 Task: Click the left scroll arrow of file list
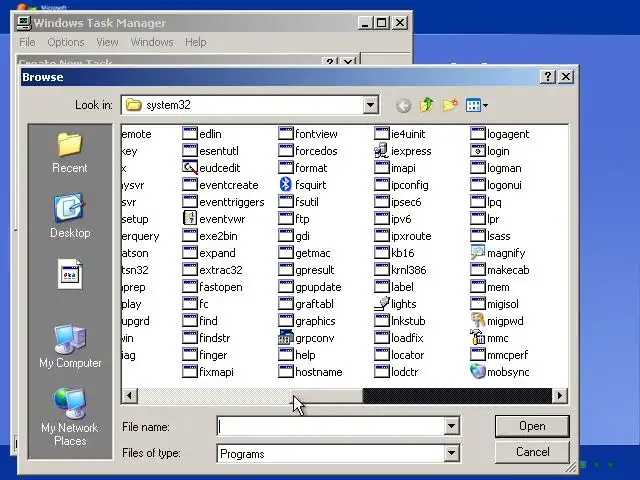tap(130, 396)
